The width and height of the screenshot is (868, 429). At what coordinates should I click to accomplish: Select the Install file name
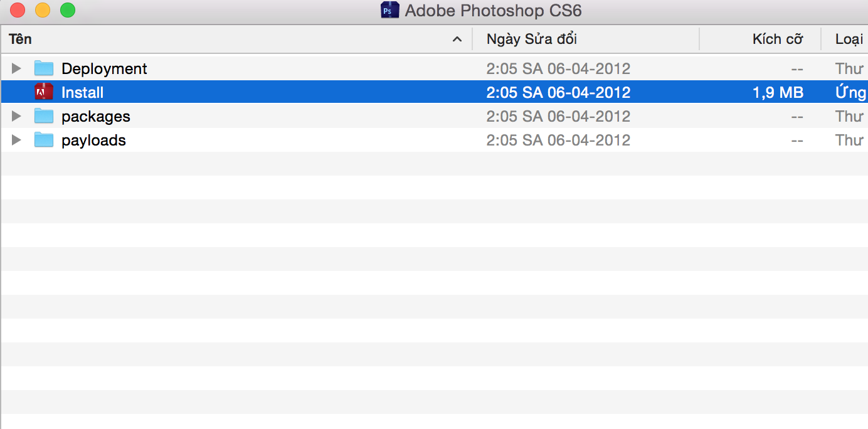tap(82, 92)
